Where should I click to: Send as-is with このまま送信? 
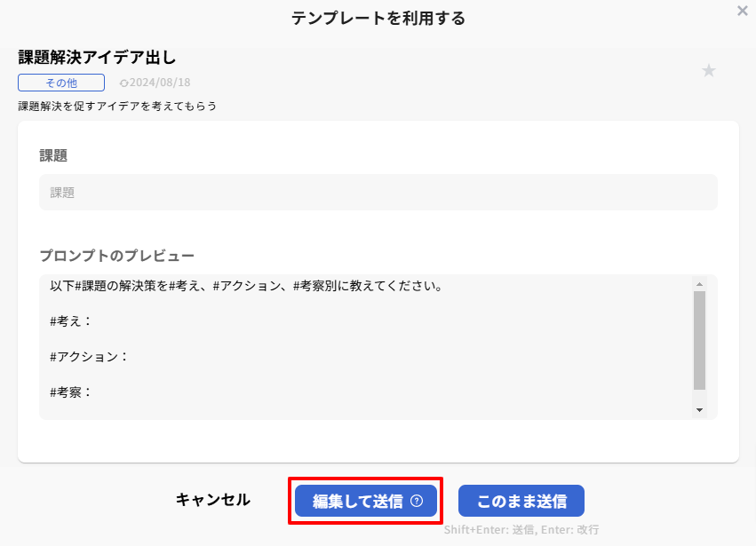coord(521,501)
